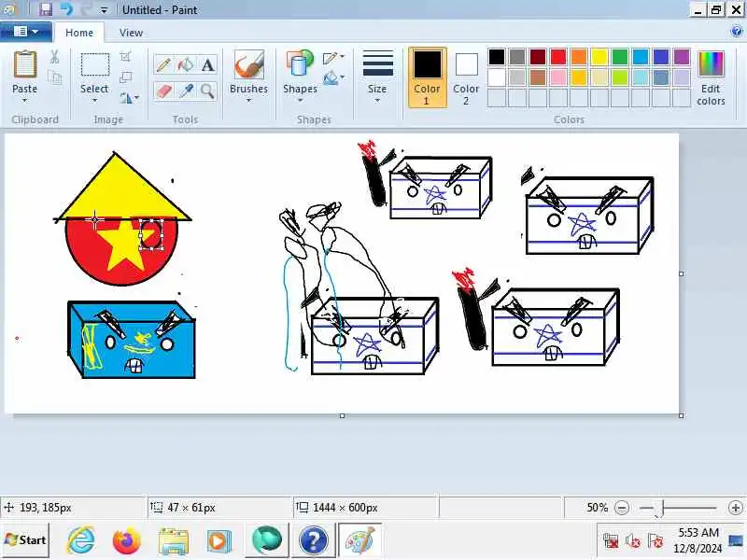This screenshot has width=747, height=560.
Task: Pick the Eraser tool
Action: point(163,91)
